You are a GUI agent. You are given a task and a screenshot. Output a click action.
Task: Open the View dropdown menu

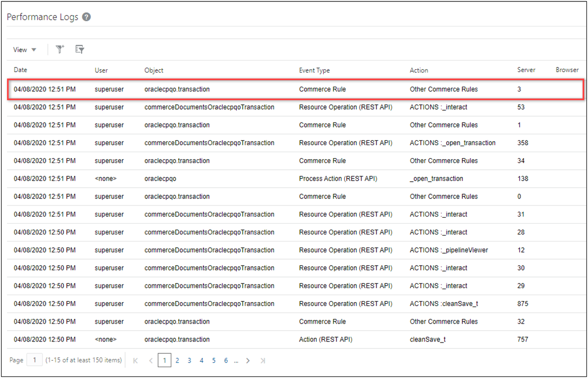pos(24,49)
